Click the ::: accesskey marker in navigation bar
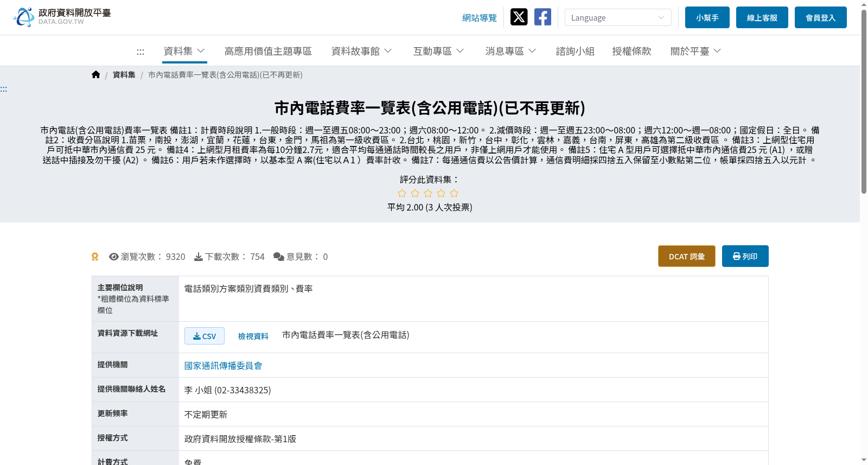 (x=141, y=52)
